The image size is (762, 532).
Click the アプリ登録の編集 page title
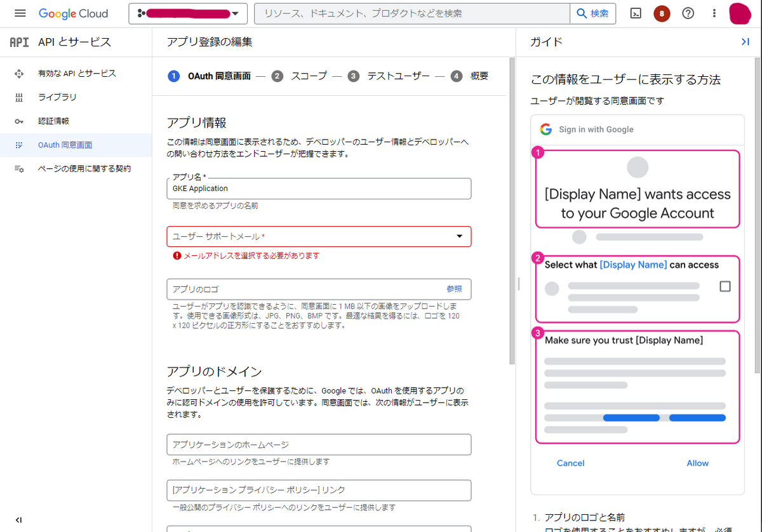point(210,42)
